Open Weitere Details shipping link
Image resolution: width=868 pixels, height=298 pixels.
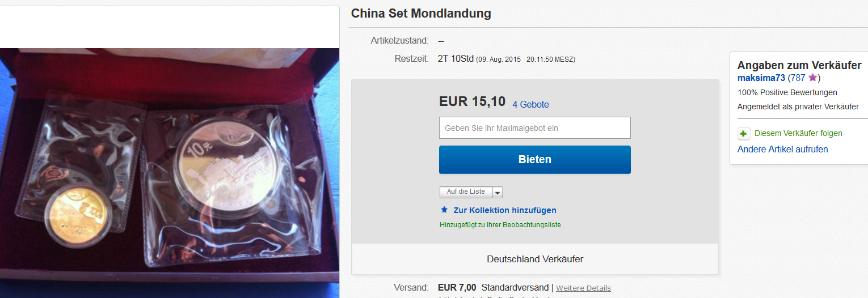pyautogui.click(x=583, y=288)
